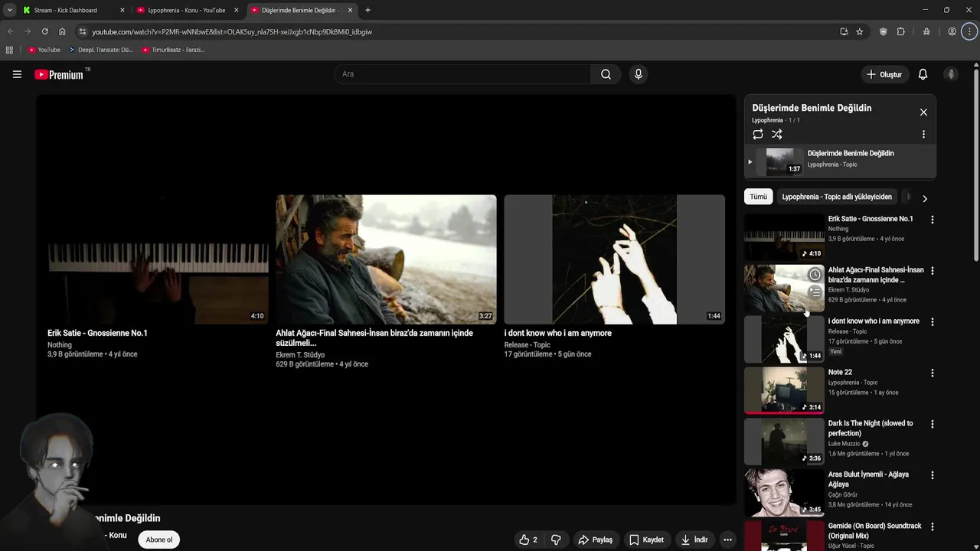Click Abone ol subscribe button
980x551 pixels.
click(x=159, y=540)
